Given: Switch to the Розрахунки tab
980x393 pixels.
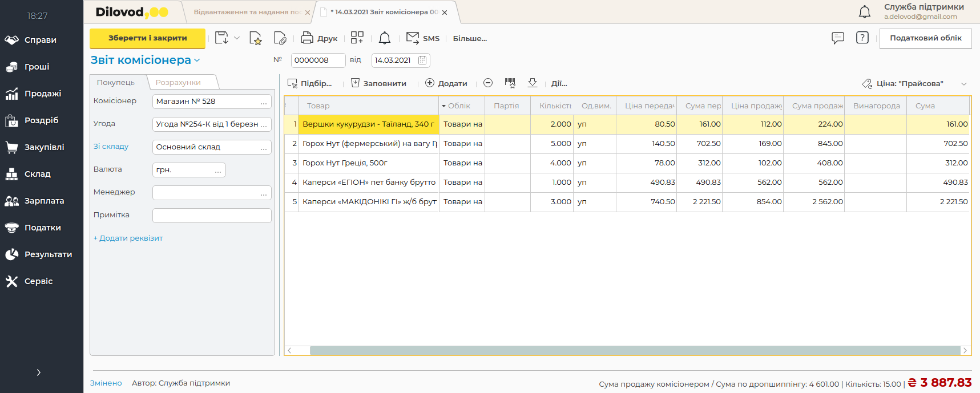Looking at the screenshot, I should point(178,83).
